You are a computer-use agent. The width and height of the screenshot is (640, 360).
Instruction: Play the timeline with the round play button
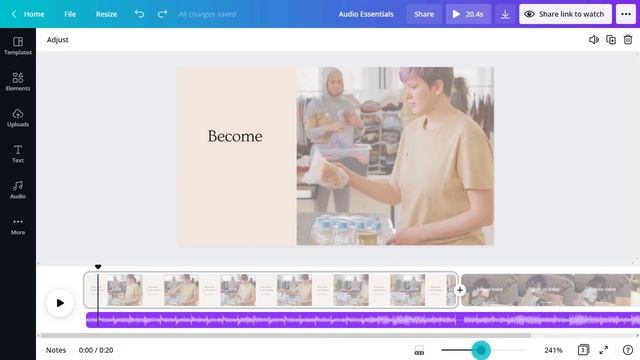click(60, 303)
